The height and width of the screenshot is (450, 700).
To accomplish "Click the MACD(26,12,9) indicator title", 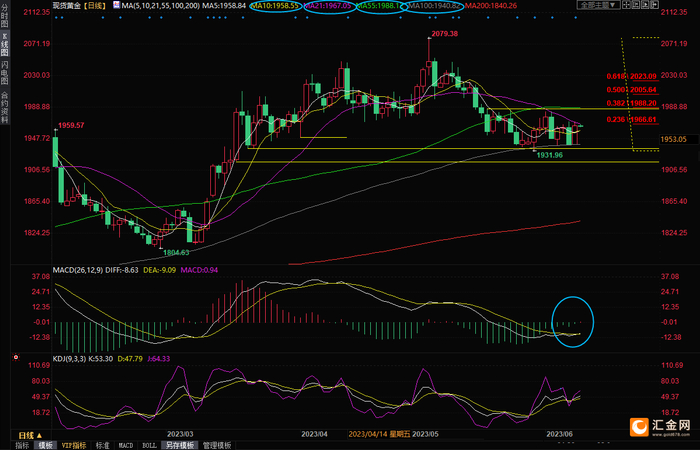I will tap(78, 270).
